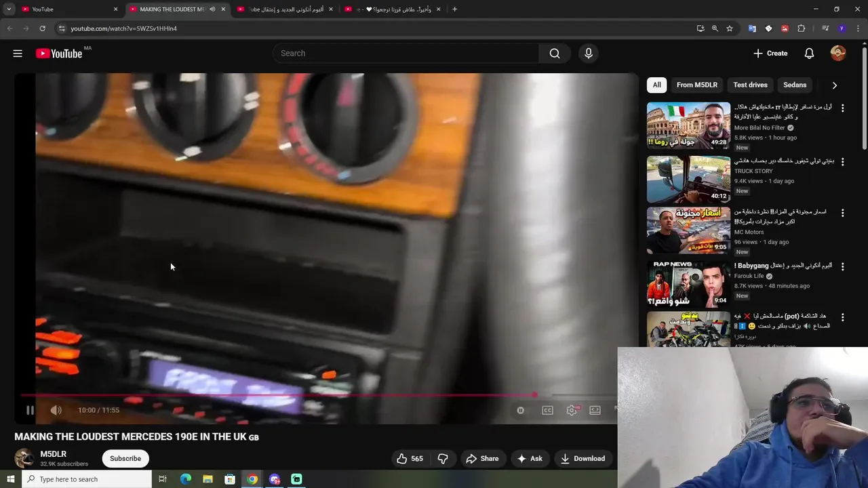This screenshot has height=488, width=868.
Task: Select the All filter chip
Action: [656, 85]
